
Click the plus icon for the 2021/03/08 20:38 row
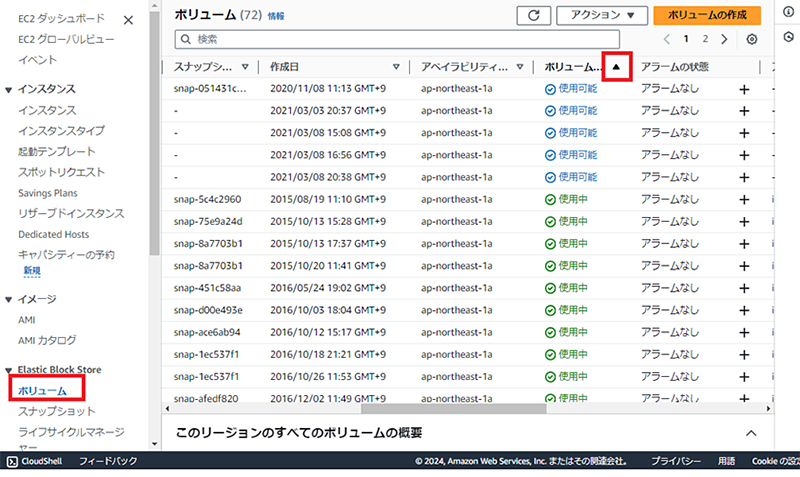point(744,178)
